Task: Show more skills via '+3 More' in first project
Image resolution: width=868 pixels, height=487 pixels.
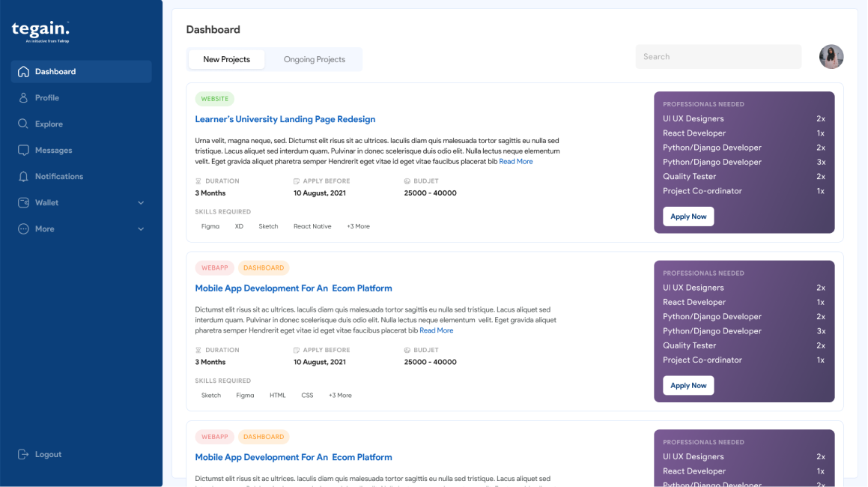Action: coord(358,226)
